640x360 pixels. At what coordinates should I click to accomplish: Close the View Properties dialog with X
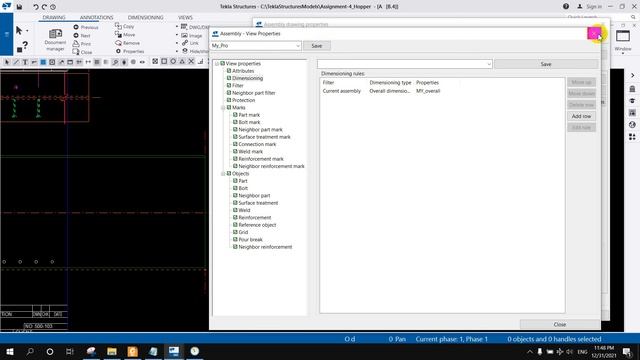[594, 33]
